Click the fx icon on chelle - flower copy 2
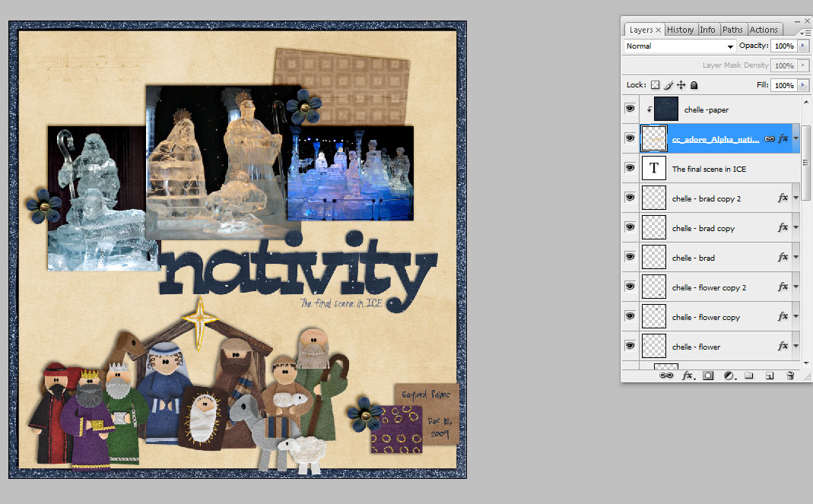 783,287
